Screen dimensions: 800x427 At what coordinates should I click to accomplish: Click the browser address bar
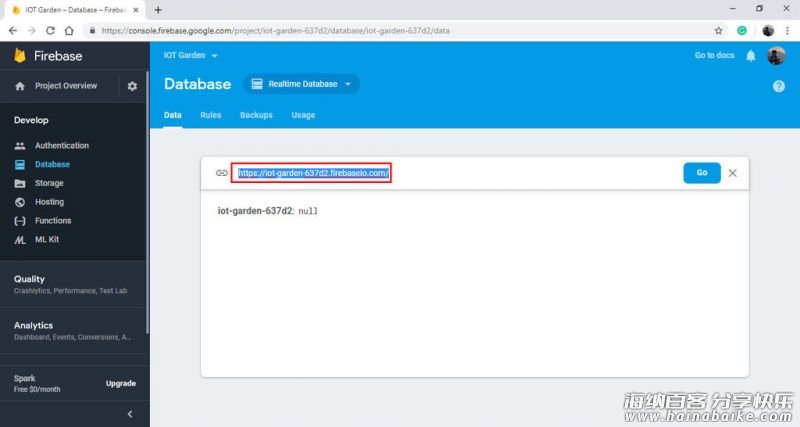point(398,31)
